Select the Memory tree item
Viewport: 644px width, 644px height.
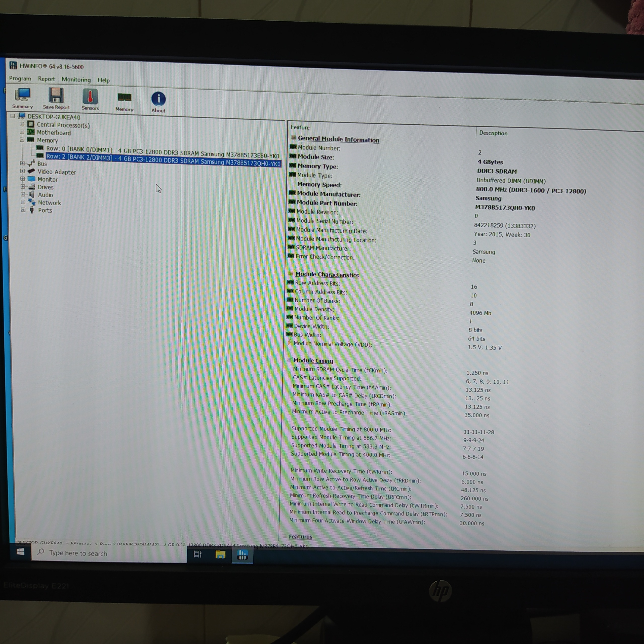(x=47, y=140)
